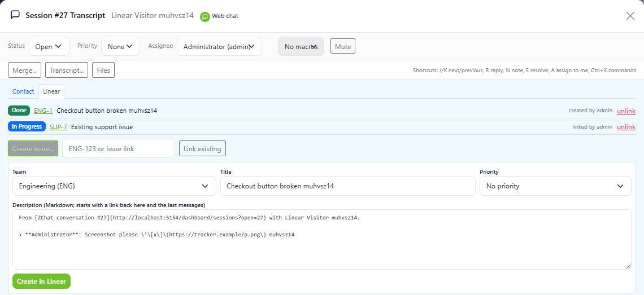Open the Transcript... button
The height and width of the screenshot is (295, 644).
[67, 70]
